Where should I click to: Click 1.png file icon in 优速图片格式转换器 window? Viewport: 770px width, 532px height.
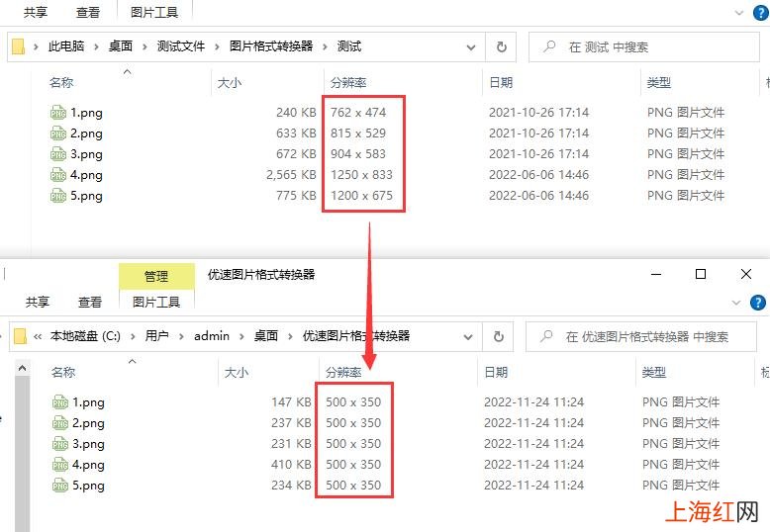pyautogui.click(x=60, y=402)
